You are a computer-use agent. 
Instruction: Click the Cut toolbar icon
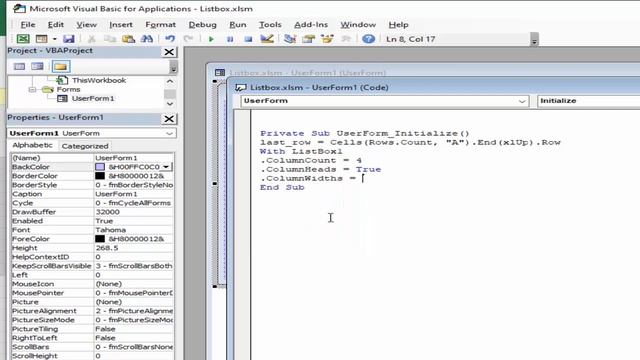tap(91, 39)
